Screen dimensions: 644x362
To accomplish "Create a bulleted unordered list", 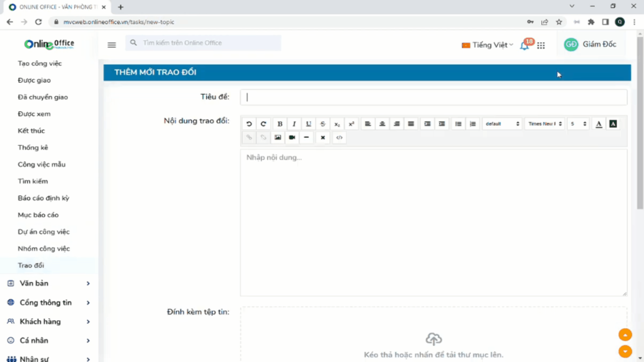I will pyautogui.click(x=458, y=124).
